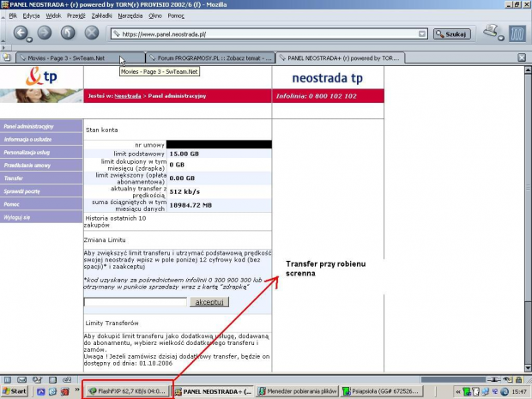Switch to Forum PROGRAMOSY.PL tab
This screenshot has width=532, height=399.
coord(210,58)
